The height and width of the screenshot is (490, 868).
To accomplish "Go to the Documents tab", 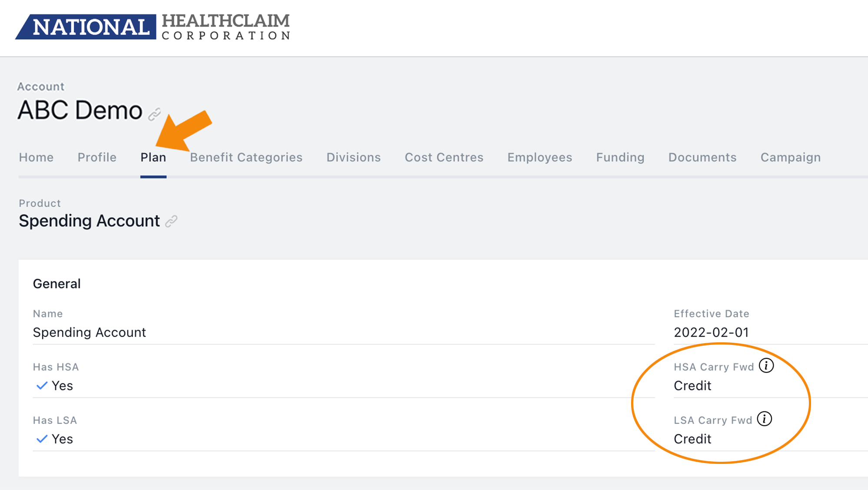I will click(702, 157).
